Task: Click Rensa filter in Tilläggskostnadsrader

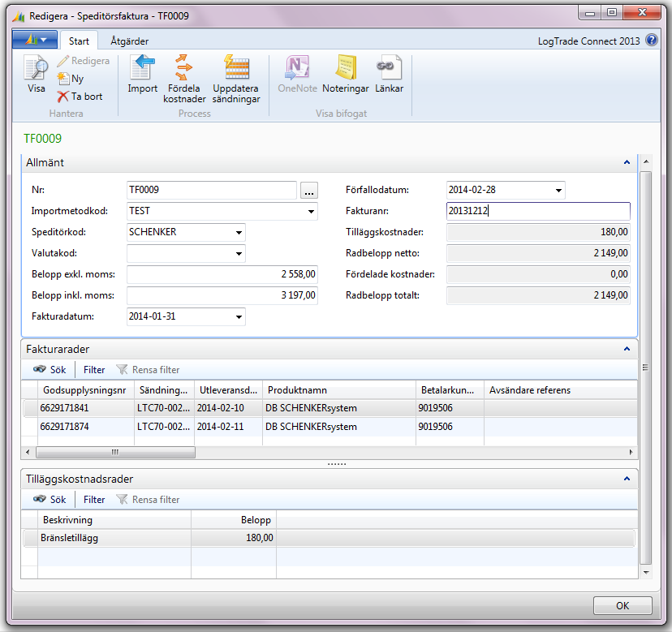Action: point(148,499)
